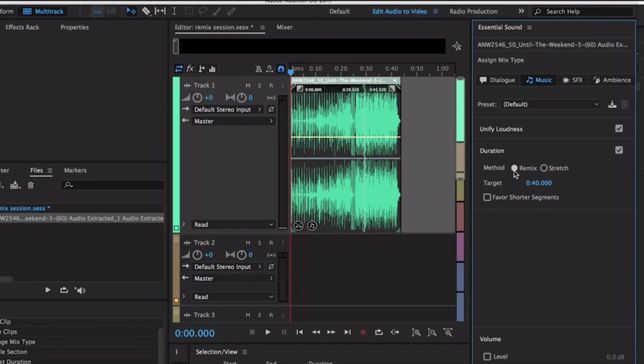The width and height of the screenshot is (644, 364).
Task: Show the track effects fx view
Action: coord(190,68)
